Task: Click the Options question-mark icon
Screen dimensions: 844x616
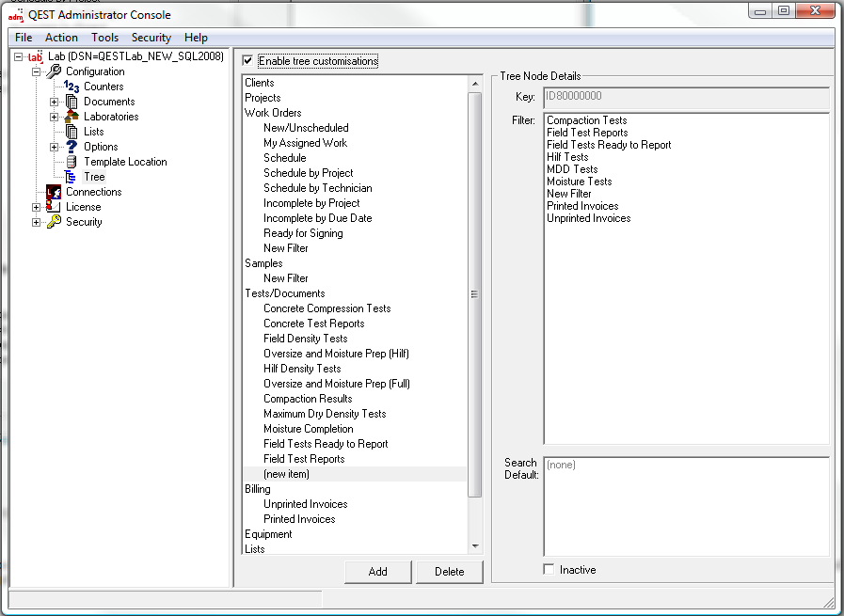Action: 72,147
